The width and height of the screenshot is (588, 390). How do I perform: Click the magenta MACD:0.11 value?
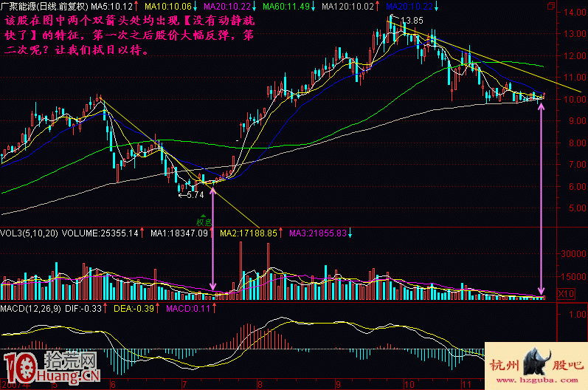click(x=188, y=309)
